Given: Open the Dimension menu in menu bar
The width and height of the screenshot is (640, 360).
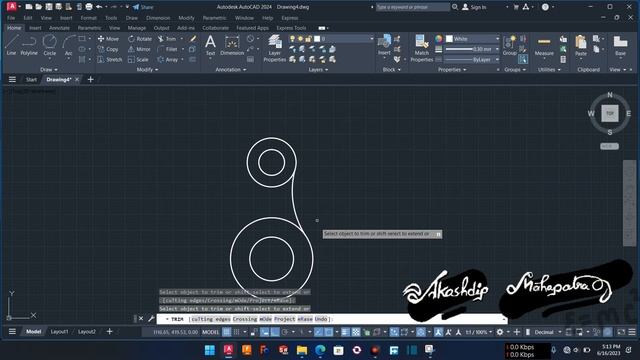Looking at the screenshot, I should 158,18.
